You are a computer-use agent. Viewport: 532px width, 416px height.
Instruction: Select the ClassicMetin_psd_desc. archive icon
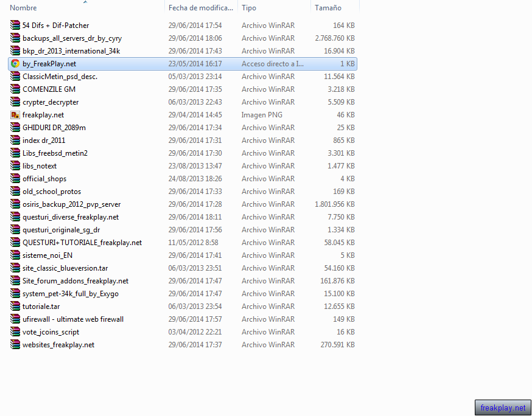click(x=15, y=77)
